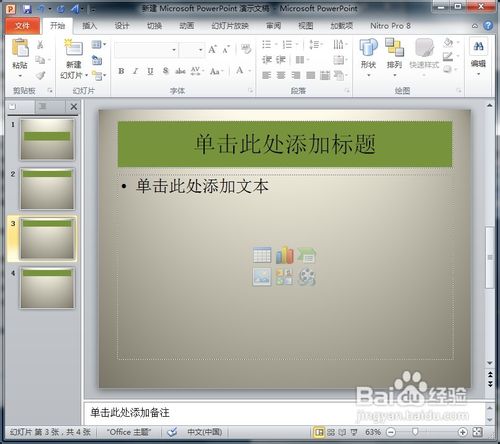
Task: Click the zoom slider handle
Action: (415, 432)
